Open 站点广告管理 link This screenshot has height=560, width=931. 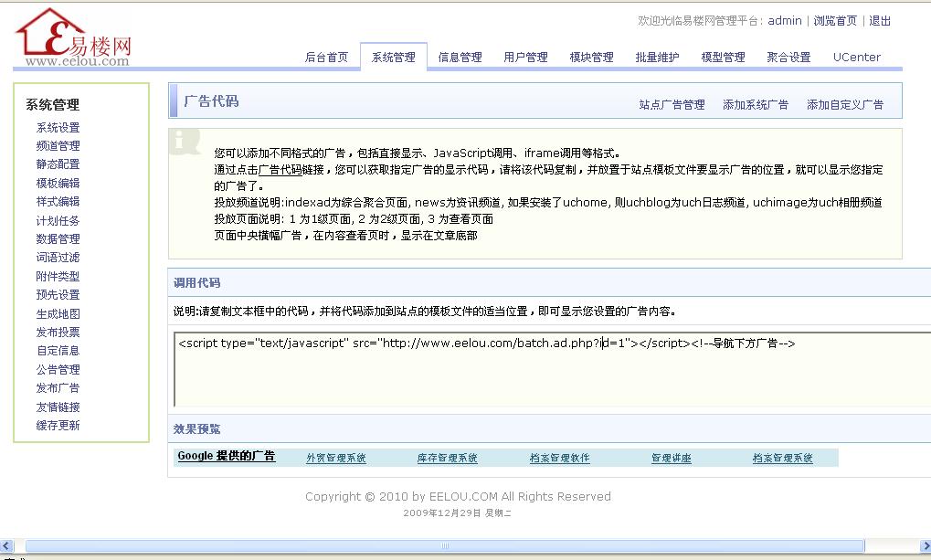pos(672,104)
